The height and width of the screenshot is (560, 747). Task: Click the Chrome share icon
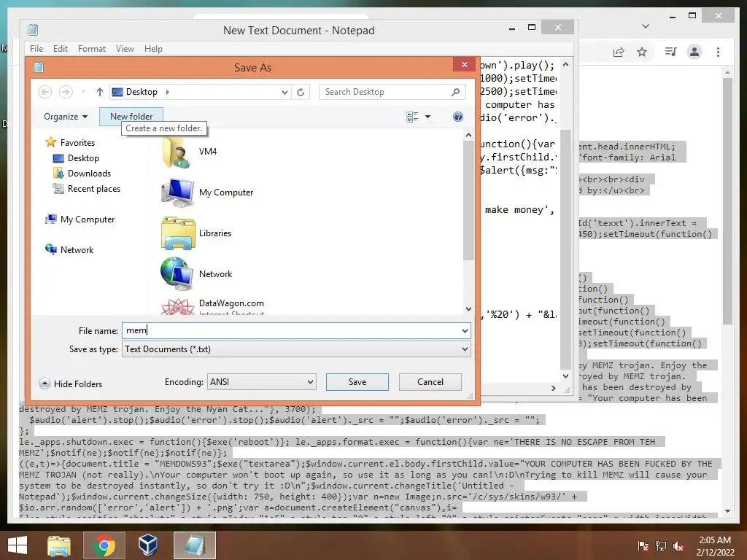click(619, 52)
